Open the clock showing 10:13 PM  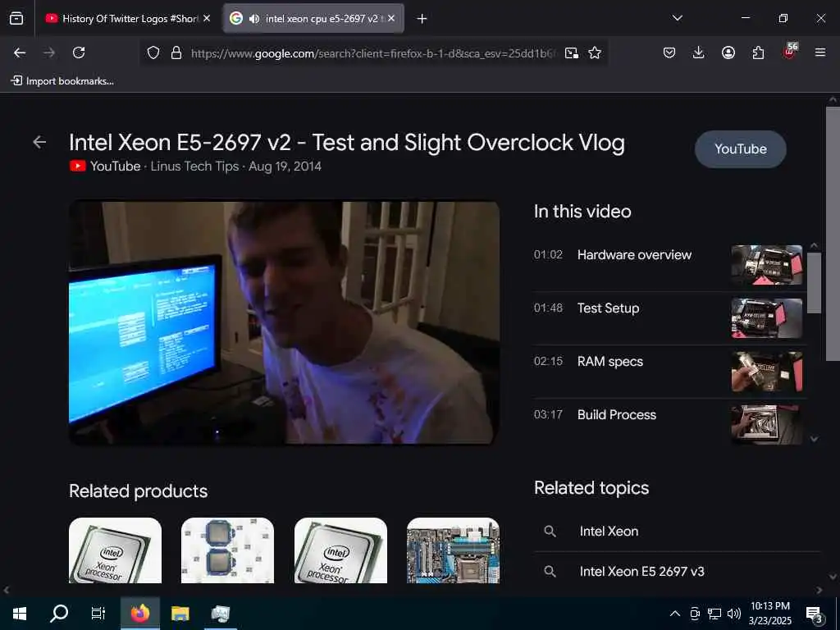769,614
